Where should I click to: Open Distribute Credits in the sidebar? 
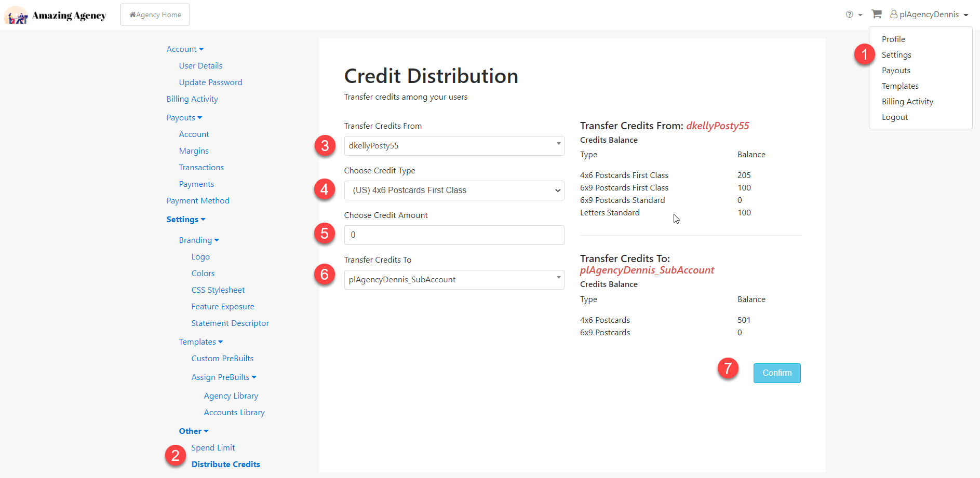225,465
